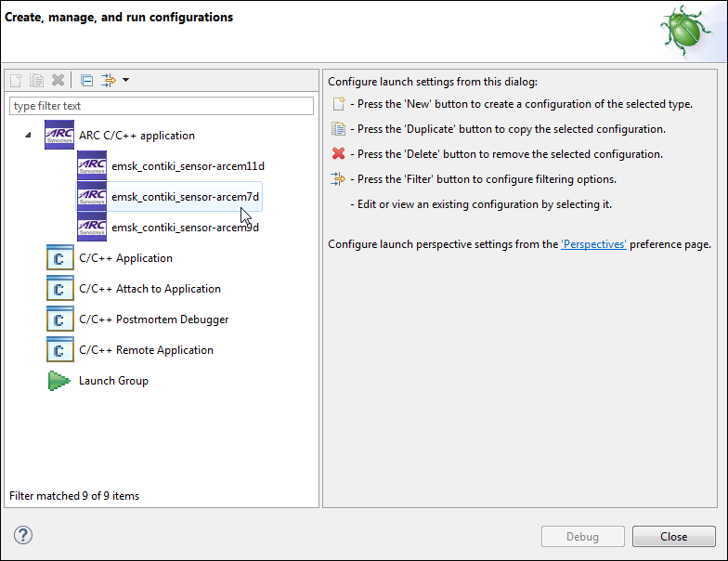The height and width of the screenshot is (561, 728).
Task: Click the Duplicate icon in the instructions panel
Action: 338,128
